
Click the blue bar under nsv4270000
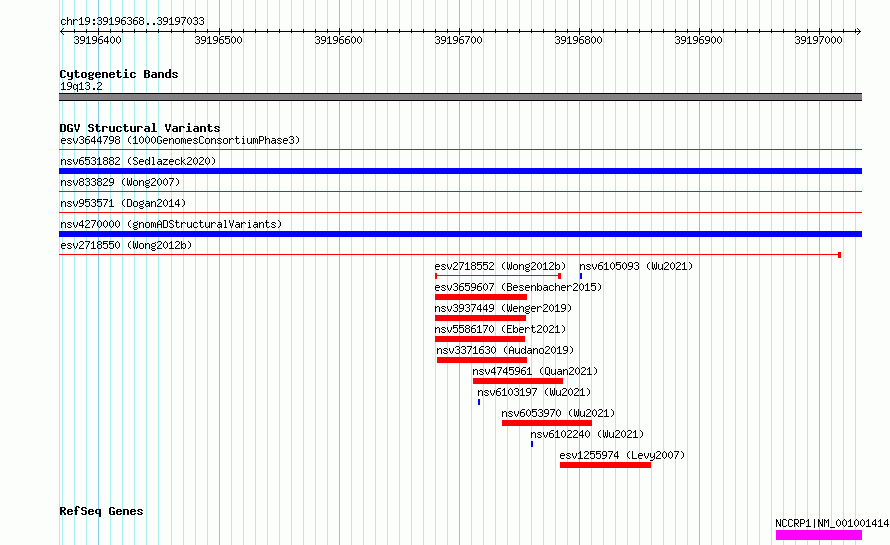point(460,234)
